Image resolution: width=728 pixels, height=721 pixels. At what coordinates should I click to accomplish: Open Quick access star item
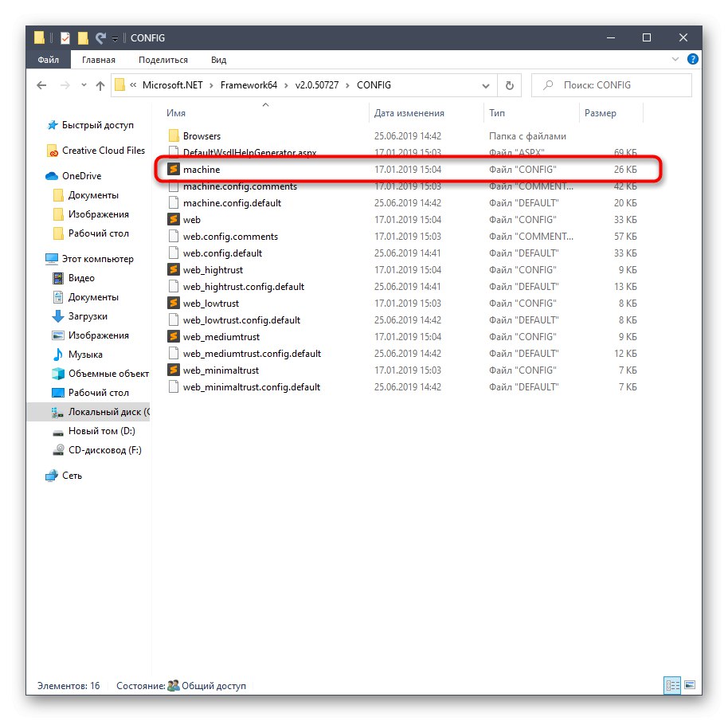click(90, 125)
